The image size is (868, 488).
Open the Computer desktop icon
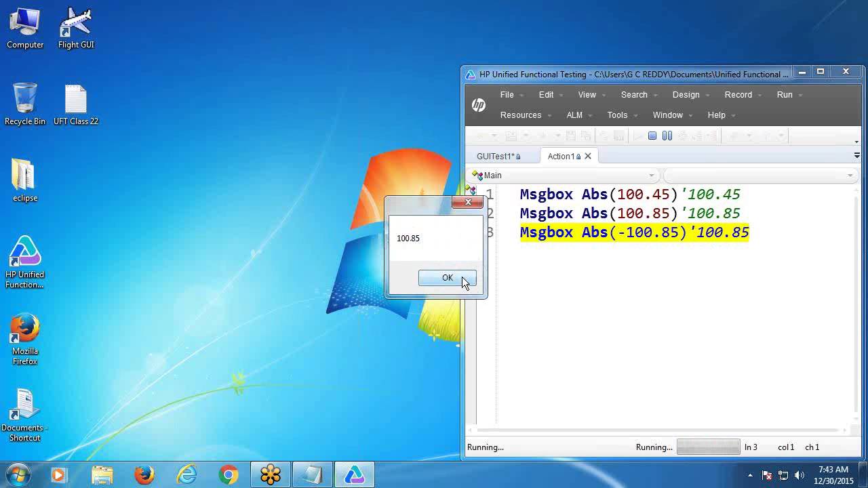pyautogui.click(x=25, y=28)
